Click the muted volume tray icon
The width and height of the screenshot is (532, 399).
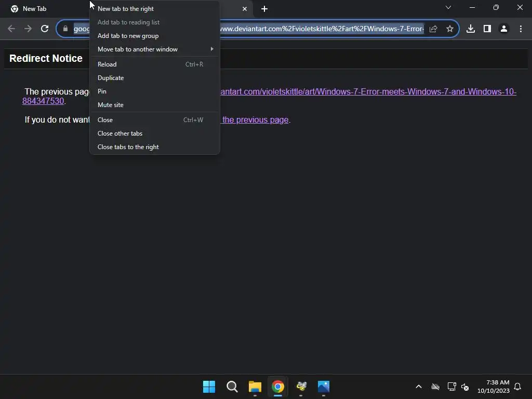click(465, 387)
